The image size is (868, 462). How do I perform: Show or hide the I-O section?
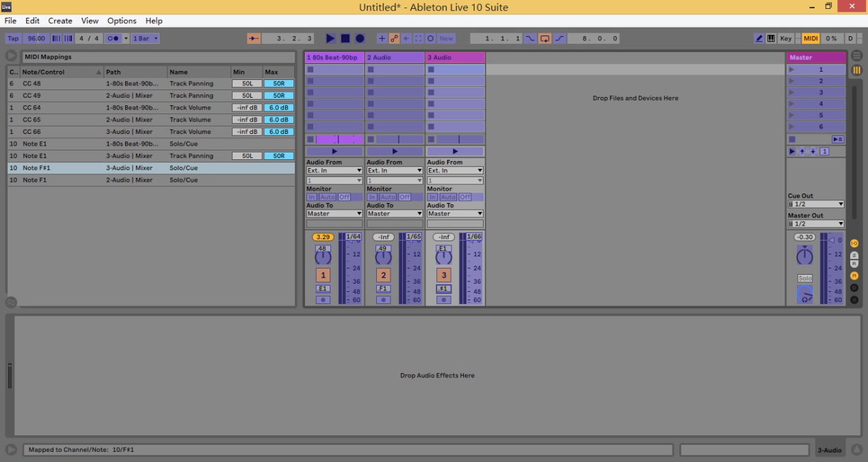pyautogui.click(x=854, y=243)
